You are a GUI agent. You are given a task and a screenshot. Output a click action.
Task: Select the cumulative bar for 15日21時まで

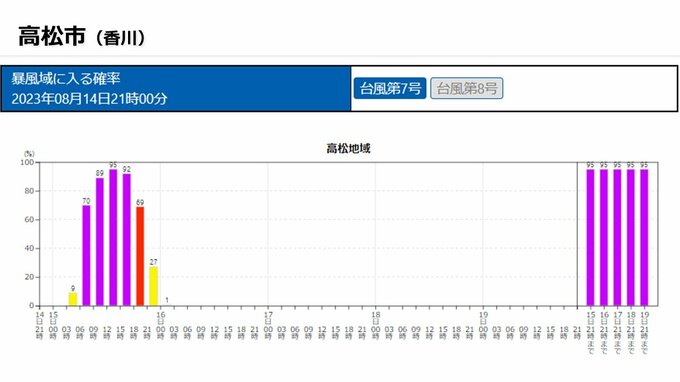point(590,238)
